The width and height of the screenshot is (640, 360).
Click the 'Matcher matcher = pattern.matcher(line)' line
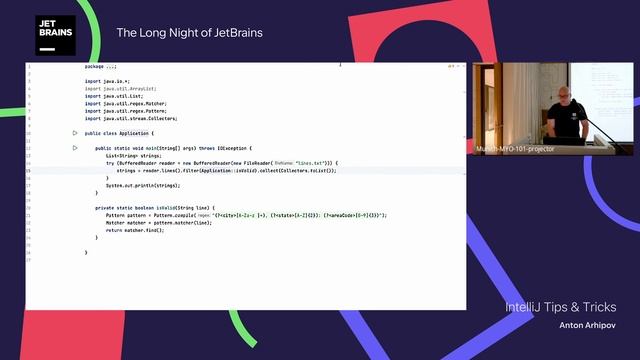tap(159, 223)
